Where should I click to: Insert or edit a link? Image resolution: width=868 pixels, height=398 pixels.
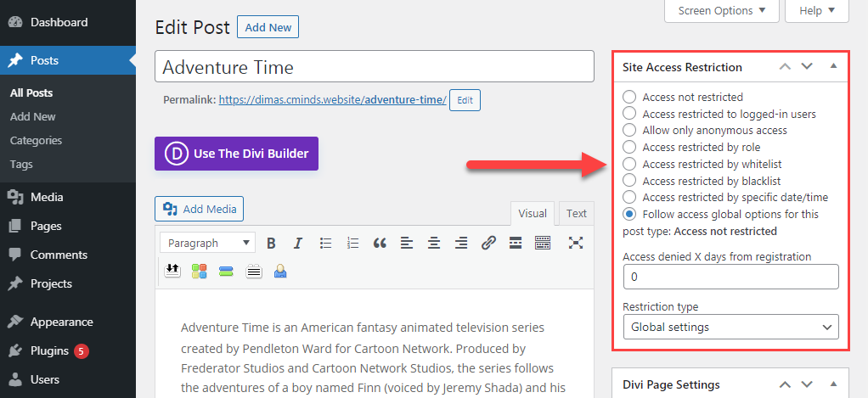coord(488,243)
